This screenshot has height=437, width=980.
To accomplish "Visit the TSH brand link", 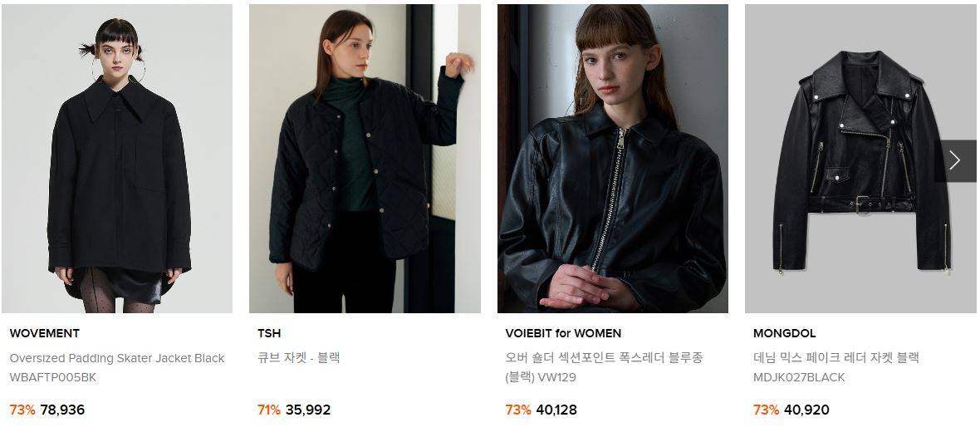I will pyautogui.click(x=269, y=333).
